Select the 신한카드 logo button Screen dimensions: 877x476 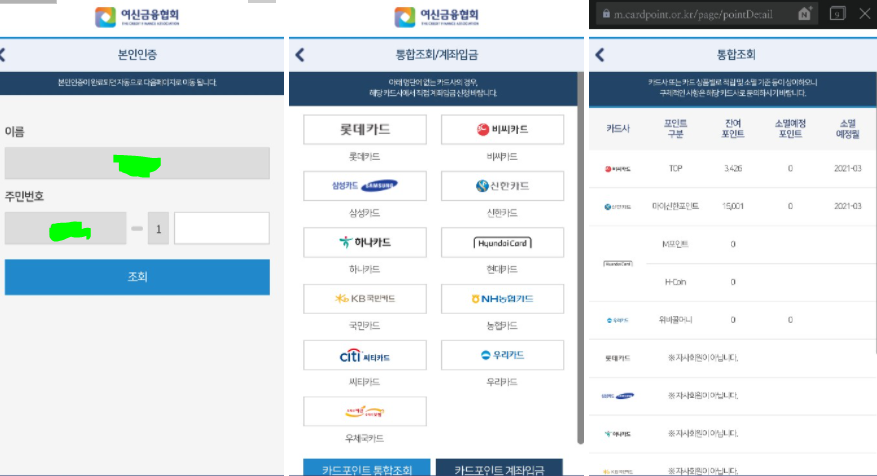pos(502,186)
